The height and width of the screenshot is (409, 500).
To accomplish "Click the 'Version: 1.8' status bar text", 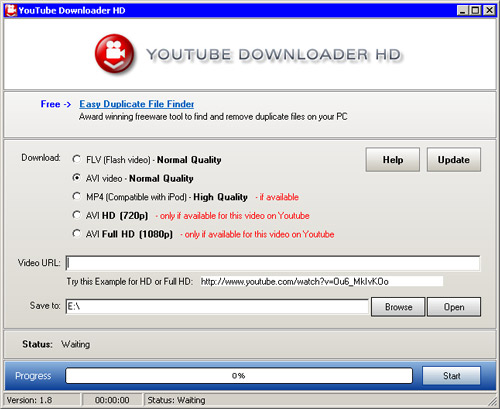I will pos(29,400).
